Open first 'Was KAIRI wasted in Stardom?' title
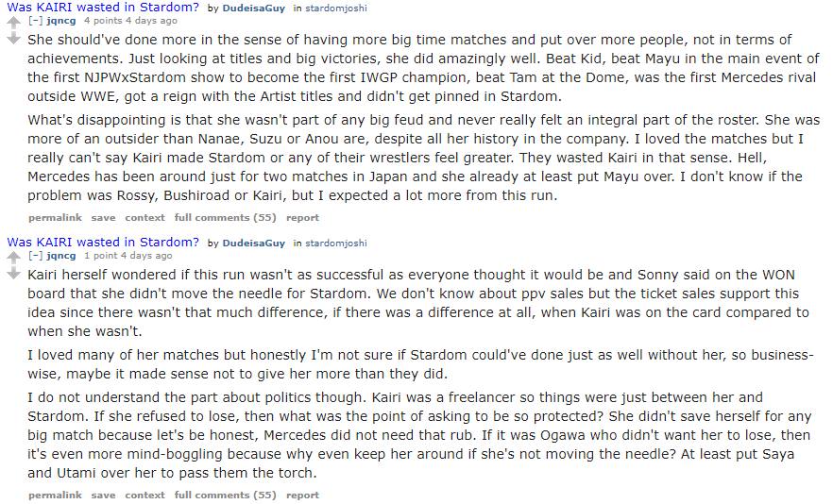The width and height of the screenshot is (833, 504). pos(103,8)
